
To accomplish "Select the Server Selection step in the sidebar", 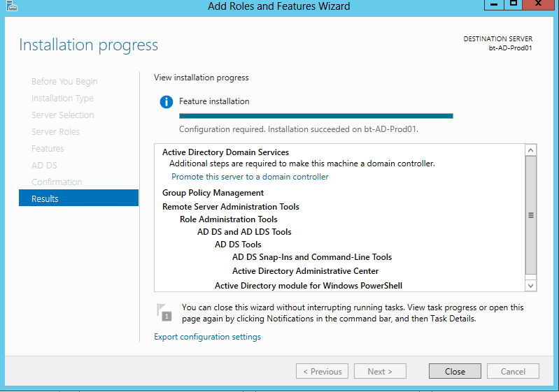I will [63, 115].
